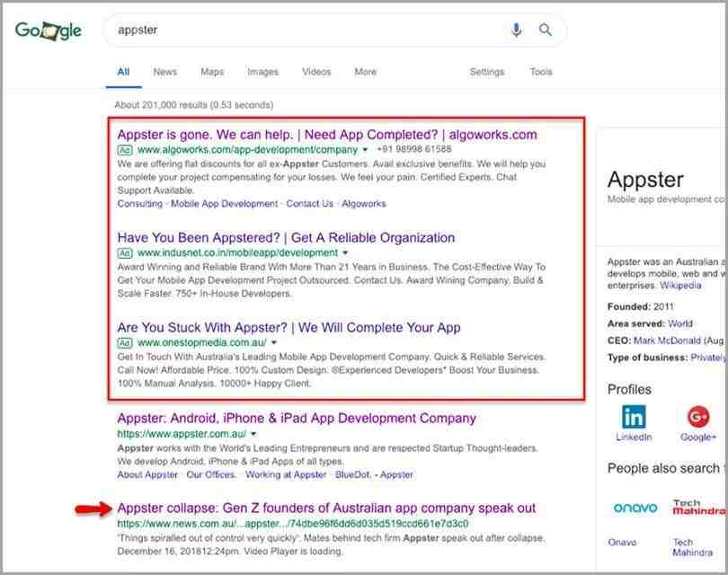Click the 'Founded: 2011' text
Screen dimensions: 728x575
point(640,306)
